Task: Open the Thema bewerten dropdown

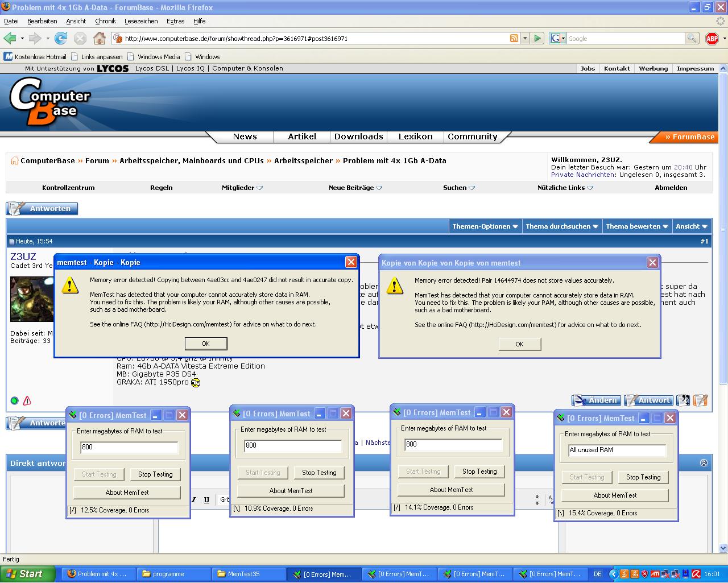Action: pos(638,226)
